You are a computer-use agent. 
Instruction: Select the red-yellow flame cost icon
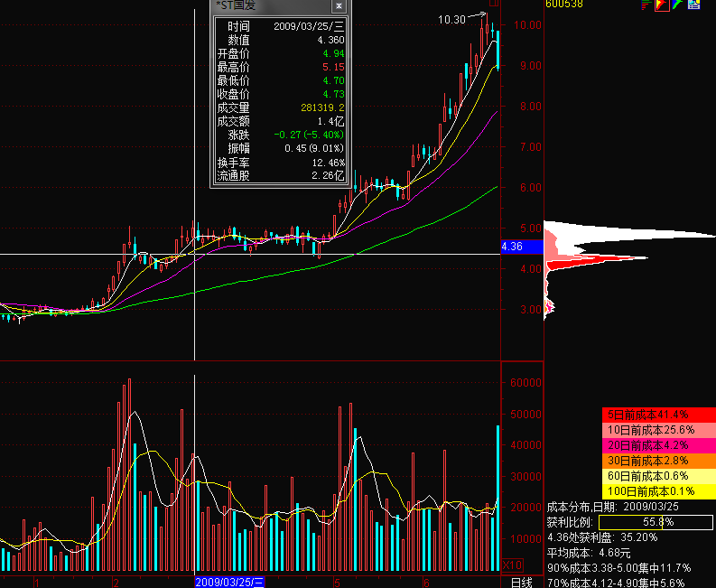pos(662,5)
